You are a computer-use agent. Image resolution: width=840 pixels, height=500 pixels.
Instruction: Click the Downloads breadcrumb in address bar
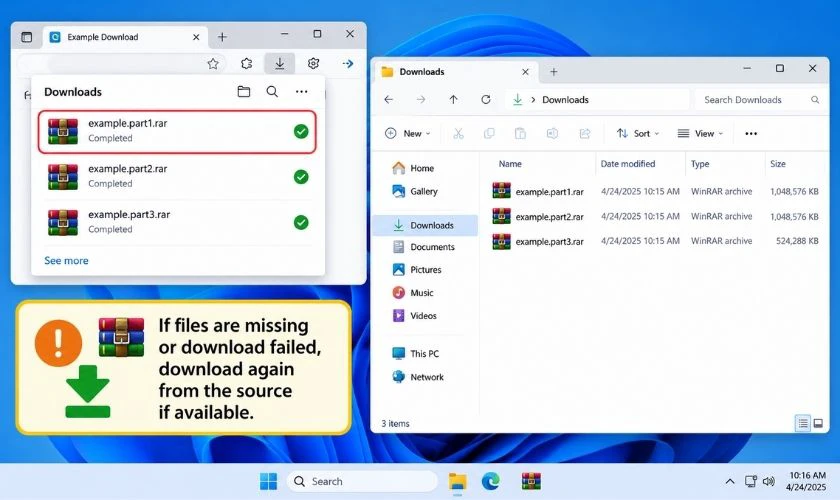click(x=565, y=100)
